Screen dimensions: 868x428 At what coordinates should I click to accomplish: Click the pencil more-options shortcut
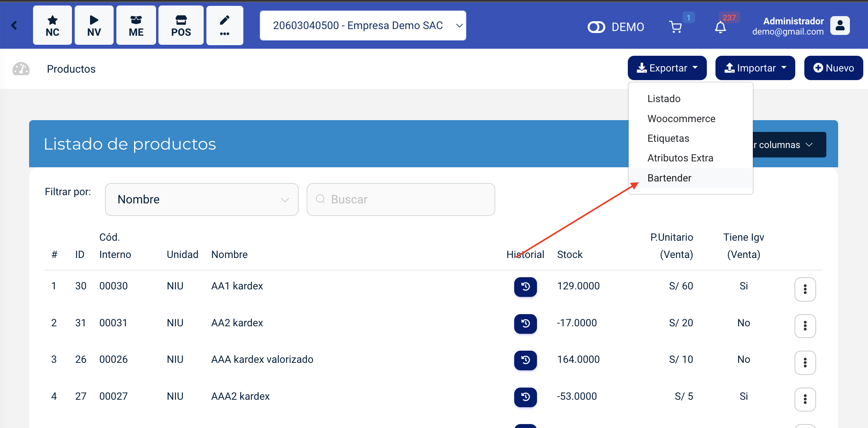pos(224,26)
